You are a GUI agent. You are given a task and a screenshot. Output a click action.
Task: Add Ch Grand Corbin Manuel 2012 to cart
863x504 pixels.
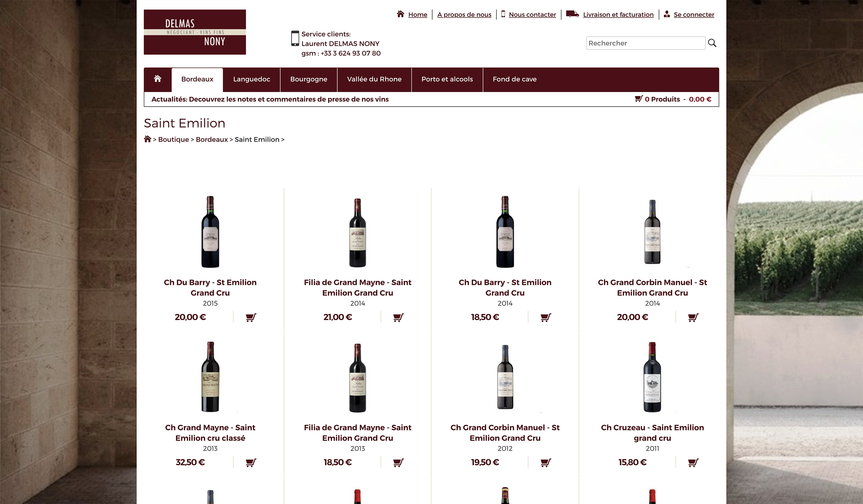pyautogui.click(x=546, y=463)
